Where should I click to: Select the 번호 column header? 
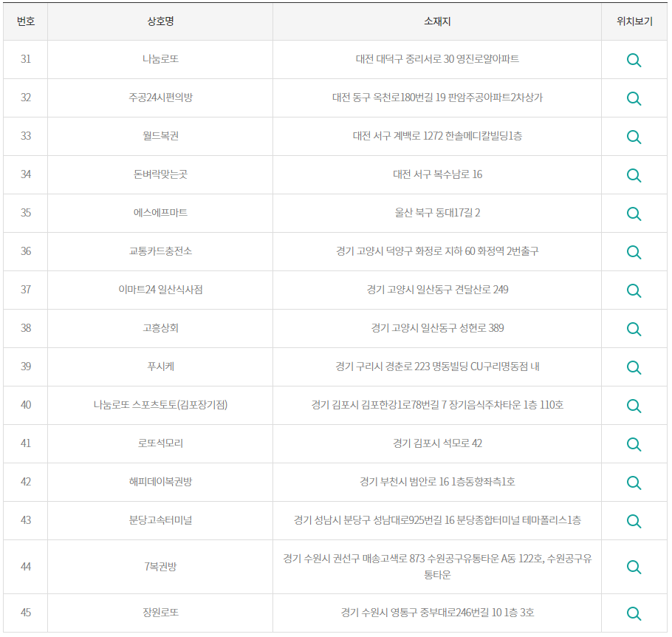tap(26, 21)
